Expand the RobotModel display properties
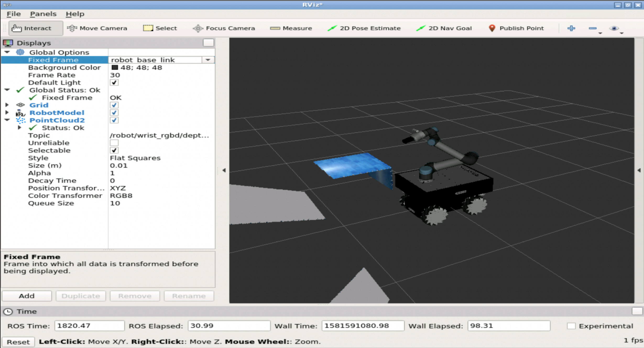The width and height of the screenshot is (644, 348). click(7, 113)
